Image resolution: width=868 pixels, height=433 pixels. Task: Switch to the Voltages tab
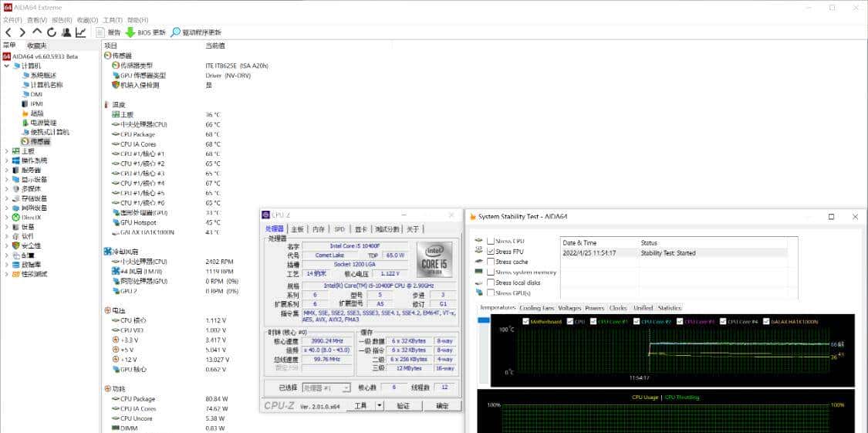569,308
